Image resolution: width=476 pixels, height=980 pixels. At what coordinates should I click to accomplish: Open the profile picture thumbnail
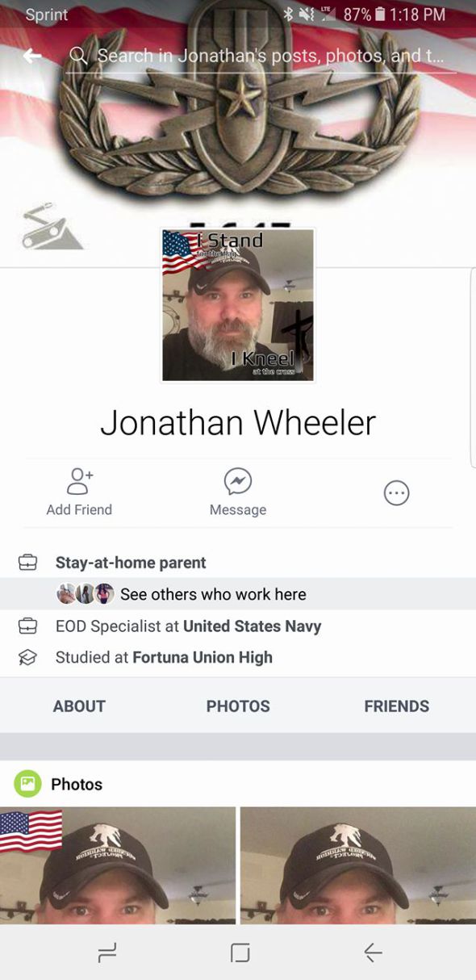pyautogui.click(x=238, y=304)
